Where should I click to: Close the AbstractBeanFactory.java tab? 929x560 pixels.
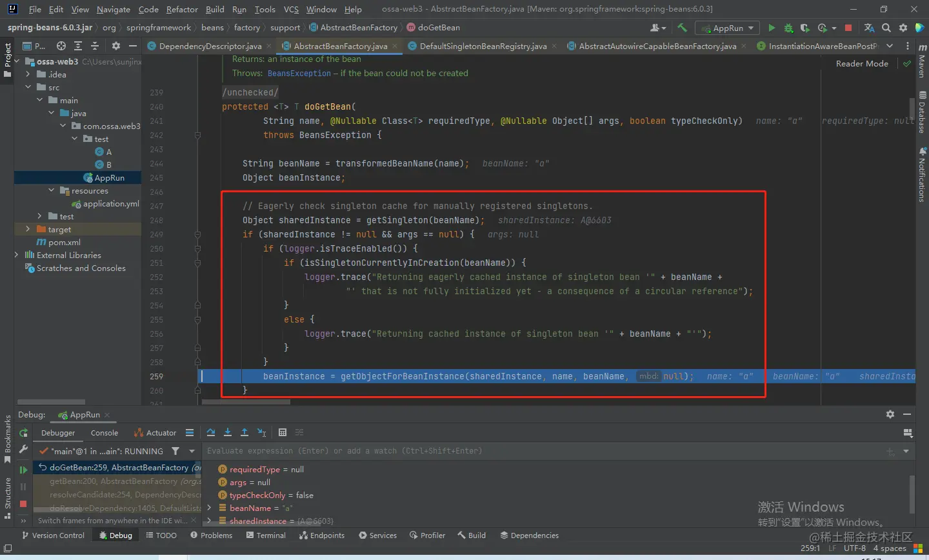click(x=395, y=46)
